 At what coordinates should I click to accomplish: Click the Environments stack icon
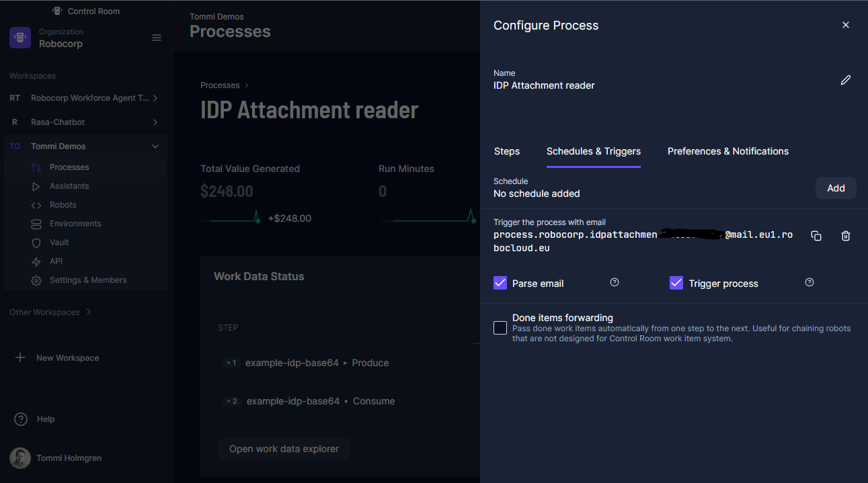(36, 224)
